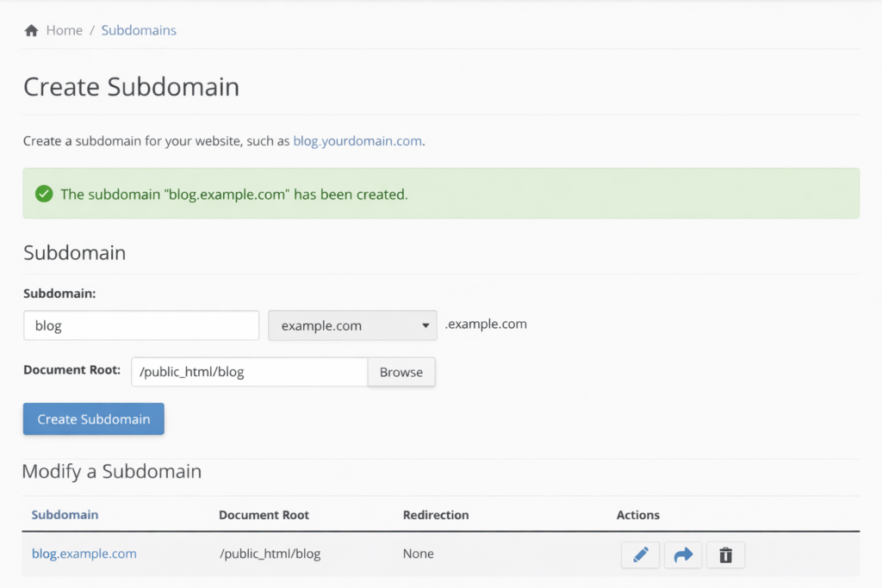Open the blog.yourdomain.com example link

point(357,140)
